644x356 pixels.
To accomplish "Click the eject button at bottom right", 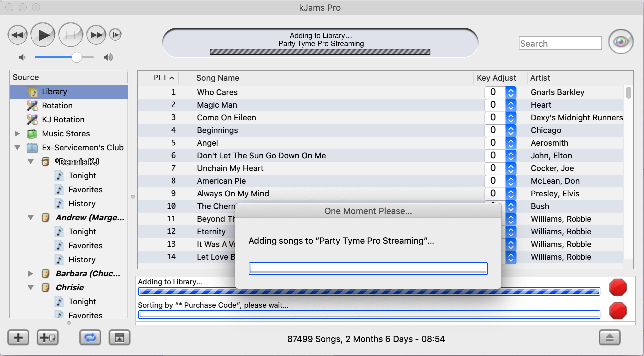I will pos(609,338).
